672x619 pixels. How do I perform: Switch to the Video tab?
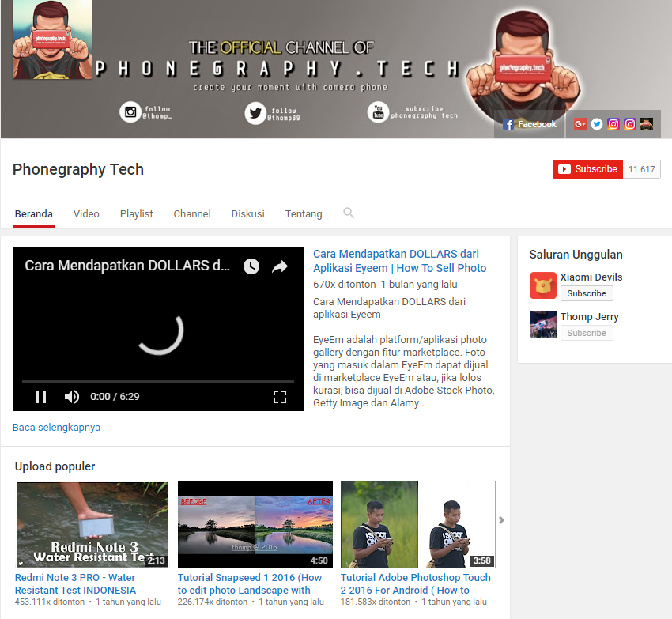tap(86, 214)
